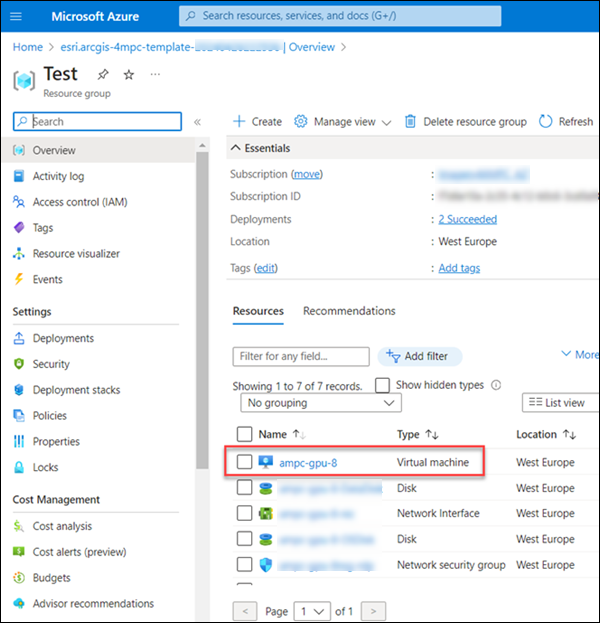Click the Advisor recommendations icon
The height and width of the screenshot is (623, 600).
(x=19, y=604)
